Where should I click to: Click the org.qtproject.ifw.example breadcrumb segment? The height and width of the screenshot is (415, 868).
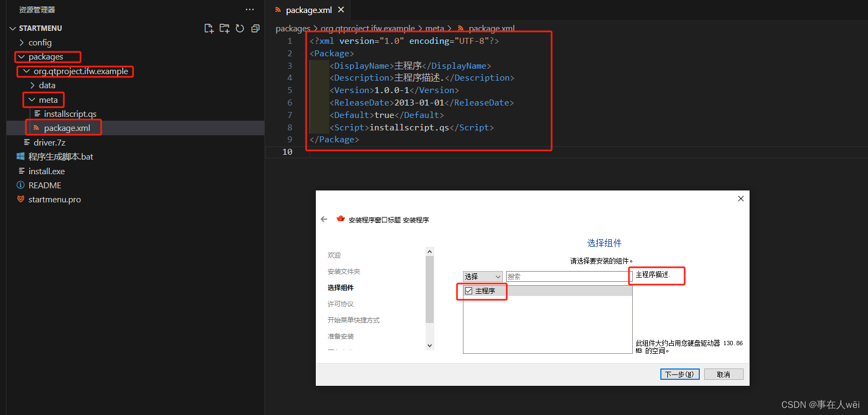tap(368, 28)
